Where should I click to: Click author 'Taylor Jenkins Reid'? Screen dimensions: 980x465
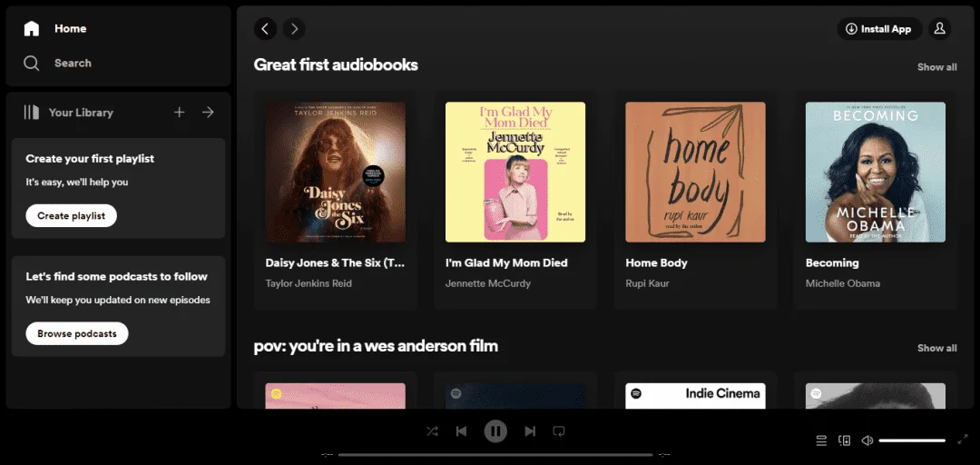point(309,283)
